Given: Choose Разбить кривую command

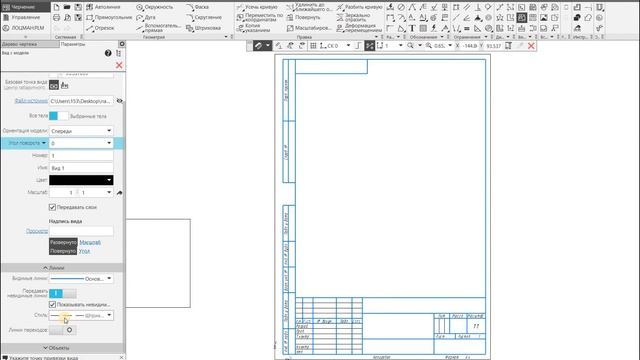Looking at the screenshot, I should 360,7.
